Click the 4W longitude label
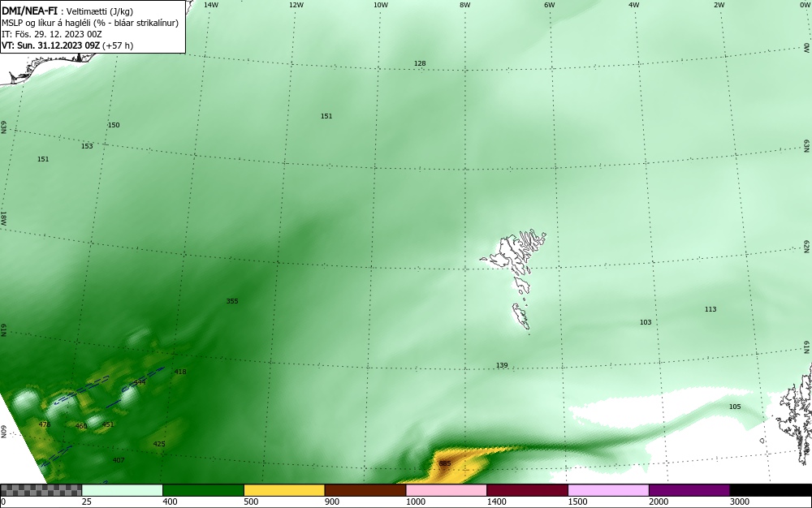812x508 pixels. (x=634, y=5)
